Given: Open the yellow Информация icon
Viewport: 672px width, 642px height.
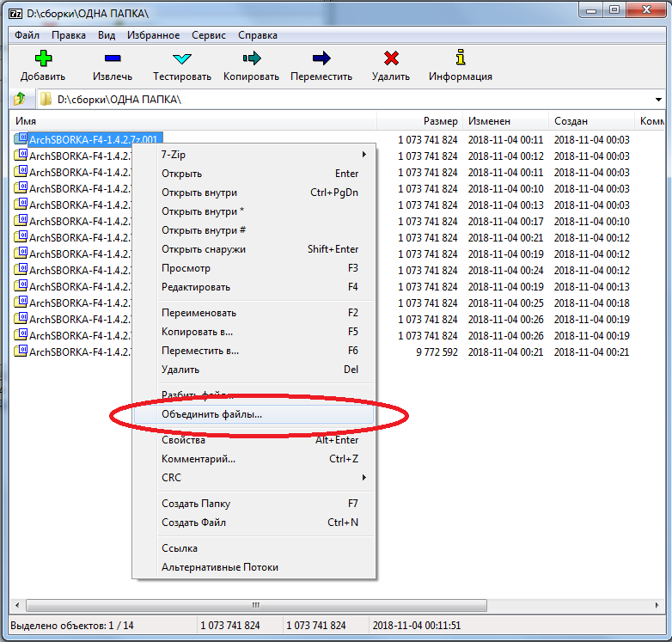Looking at the screenshot, I should click(x=460, y=59).
